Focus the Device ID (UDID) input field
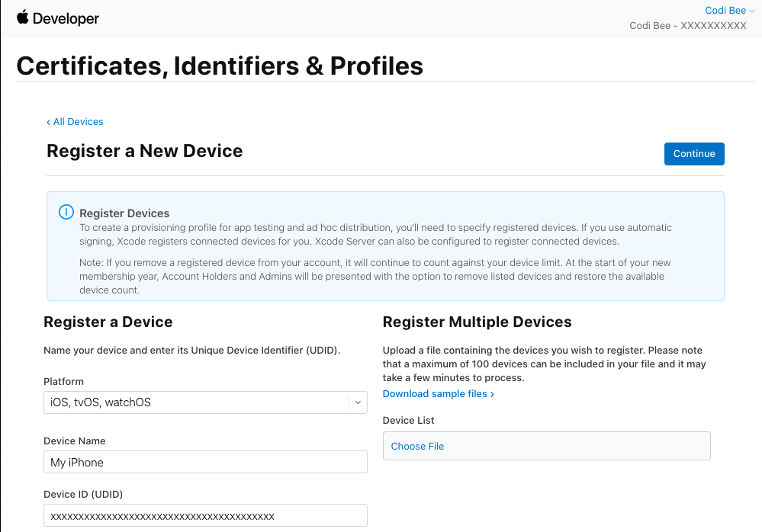This screenshot has height=532, width=762. 205,516
